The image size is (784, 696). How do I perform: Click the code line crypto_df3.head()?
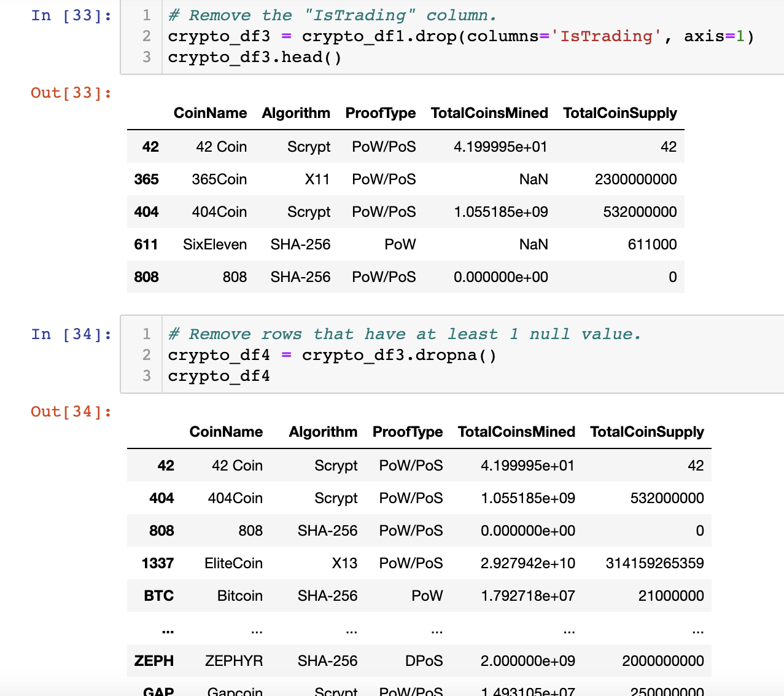(x=255, y=57)
